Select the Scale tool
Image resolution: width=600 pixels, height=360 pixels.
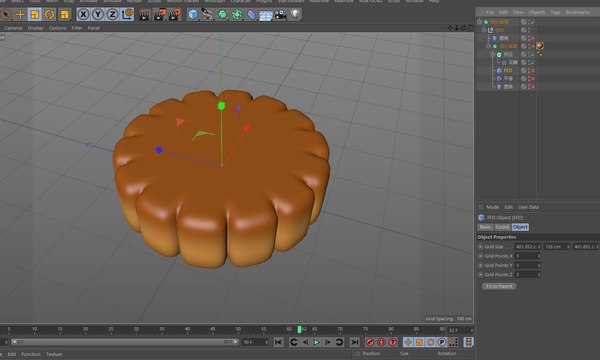pyautogui.click(x=35, y=15)
